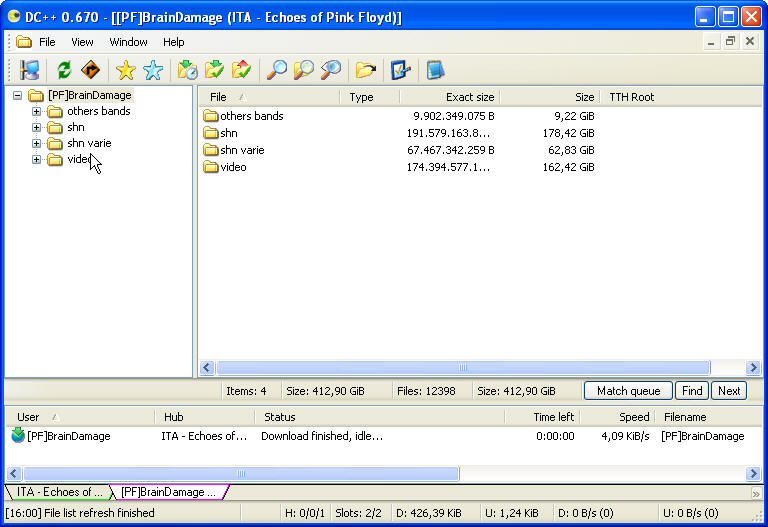Click the Follow last redirect icon
The height and width of the screenshot is (527, 768).
(x=91, y=70)
